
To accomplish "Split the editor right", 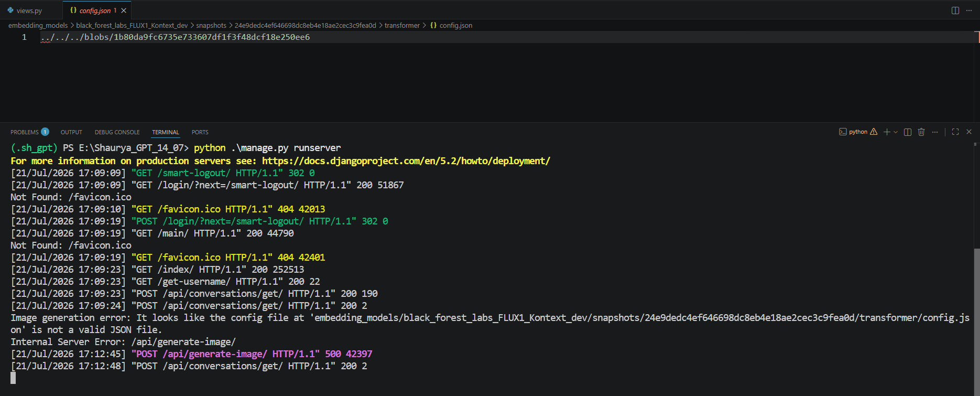I will (x=955, y=10).
